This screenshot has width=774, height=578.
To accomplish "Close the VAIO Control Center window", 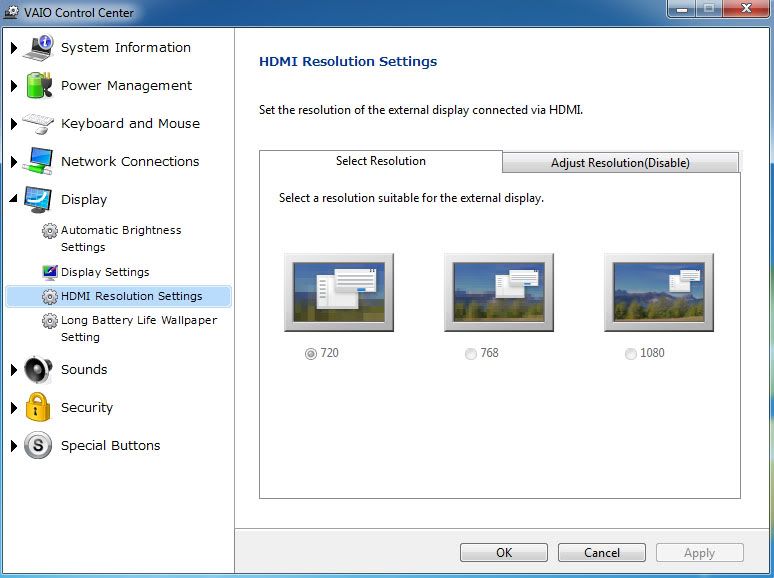I will click(746, 9).
